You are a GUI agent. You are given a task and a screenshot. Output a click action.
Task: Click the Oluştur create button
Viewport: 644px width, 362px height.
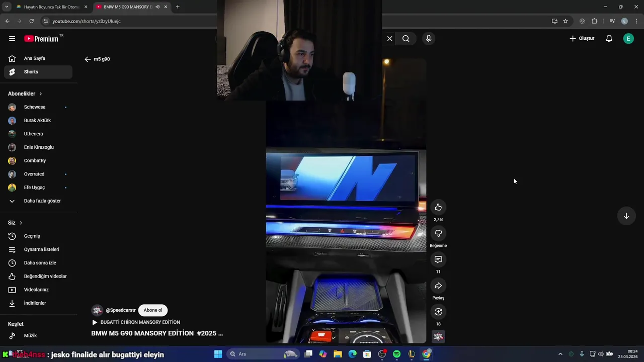point(582,39)
